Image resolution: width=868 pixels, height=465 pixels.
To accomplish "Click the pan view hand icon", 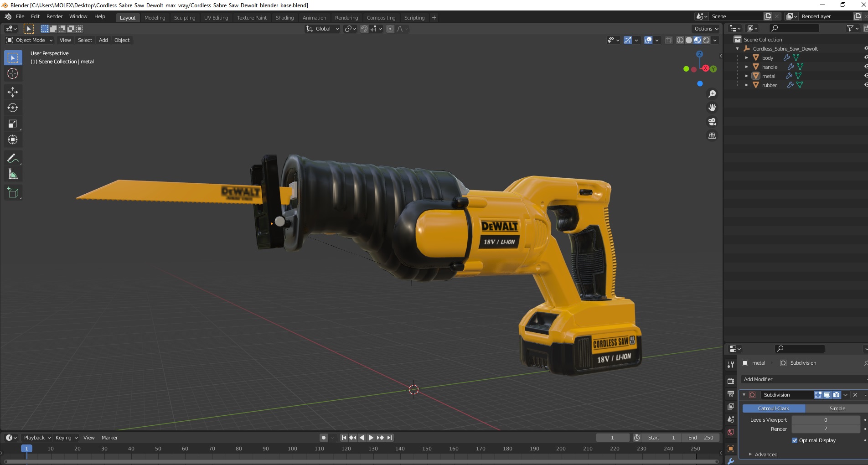I will coord(712,108).
